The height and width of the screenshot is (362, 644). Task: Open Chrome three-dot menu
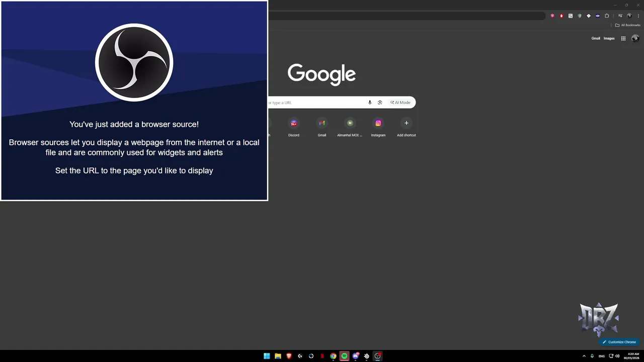[638, 16]
